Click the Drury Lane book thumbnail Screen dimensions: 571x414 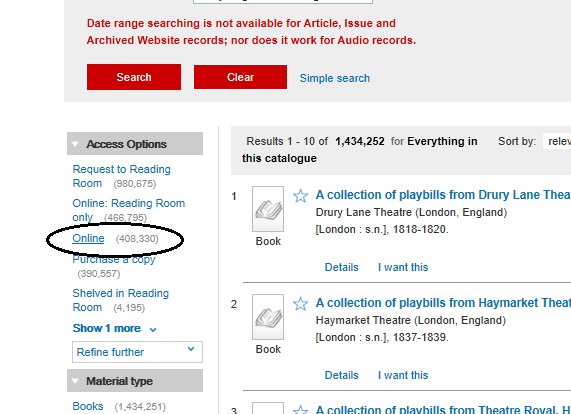tap(268, 209)
